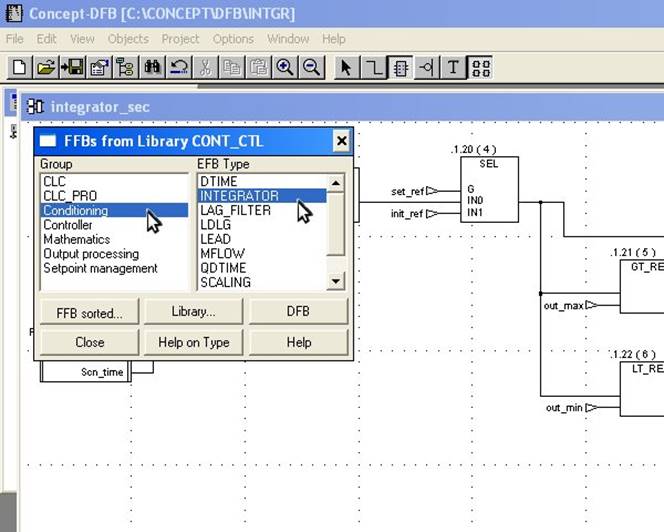Select Setpoint management group
The width and height of the screenshot is (664, 532).
pyautogui.click(x=114, y=268)
